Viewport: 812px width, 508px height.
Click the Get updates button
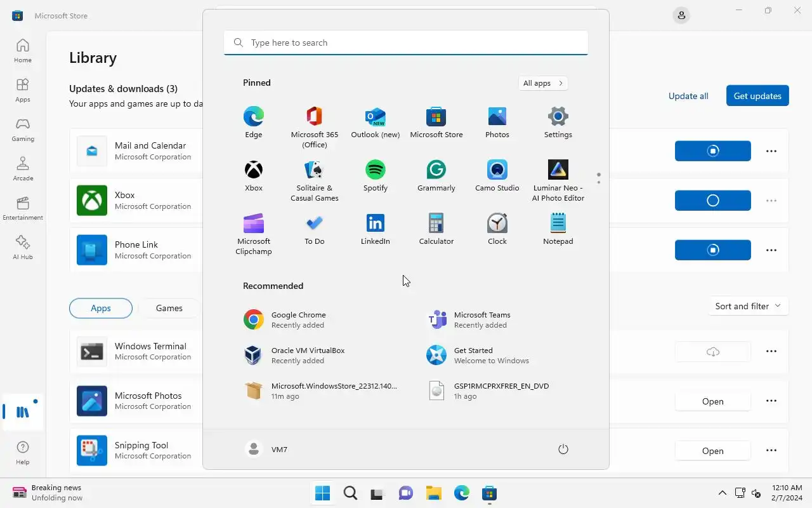(757, 96)
